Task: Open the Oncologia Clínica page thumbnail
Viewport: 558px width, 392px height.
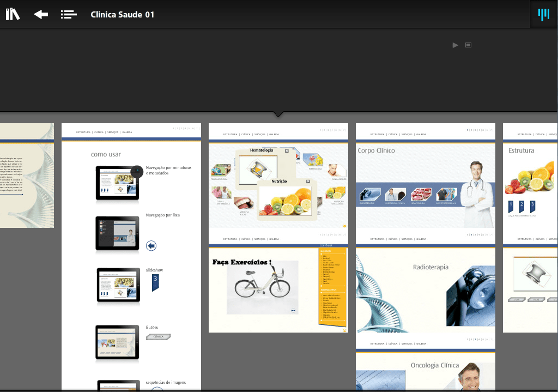Action: click(x=426, y=361)
